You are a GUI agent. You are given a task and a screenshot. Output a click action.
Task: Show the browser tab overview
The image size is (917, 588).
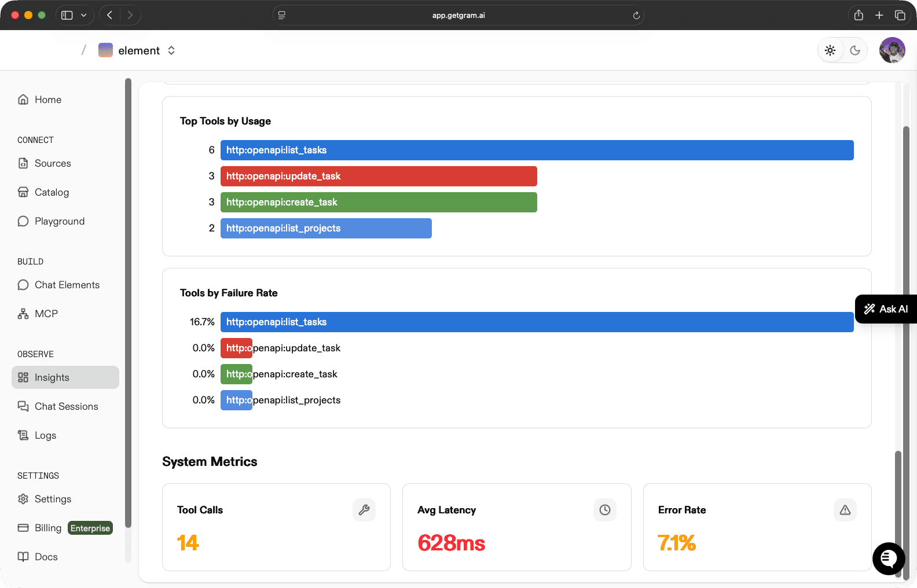(900, 15)
